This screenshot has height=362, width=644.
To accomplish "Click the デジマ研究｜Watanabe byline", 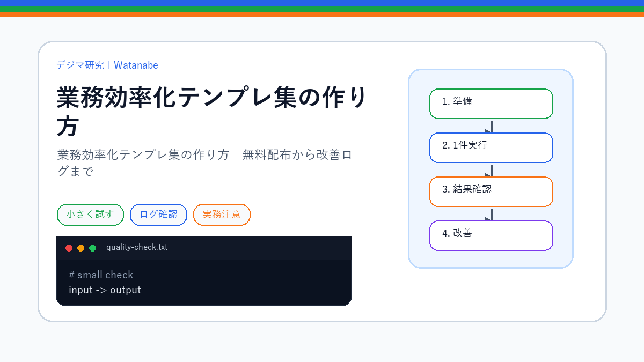I will pyautogui.click(x=107, y=65).
